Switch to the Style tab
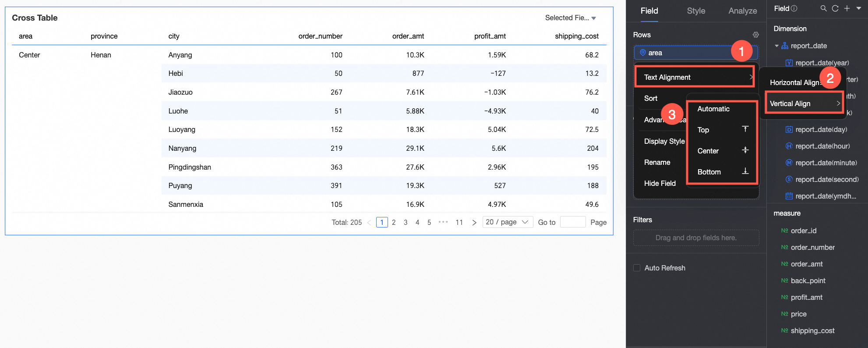Image resolution: width=868 pixels, height=348 pixels. 696,11
